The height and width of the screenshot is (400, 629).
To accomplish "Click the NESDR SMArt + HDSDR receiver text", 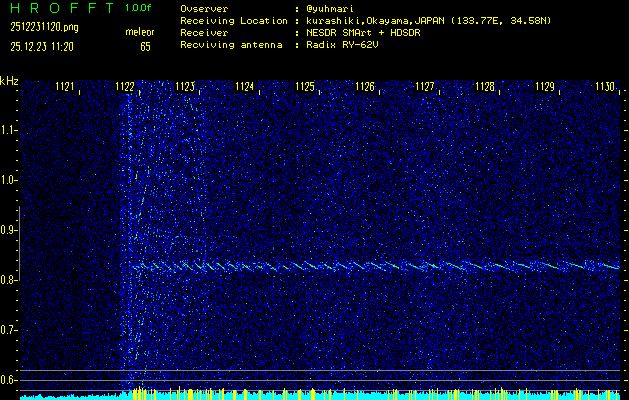I will (365, 32).
